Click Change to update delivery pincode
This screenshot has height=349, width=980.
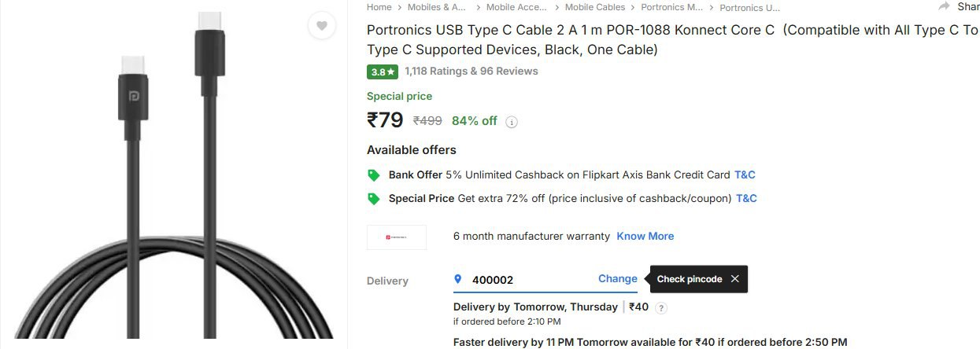coord(618,278)
